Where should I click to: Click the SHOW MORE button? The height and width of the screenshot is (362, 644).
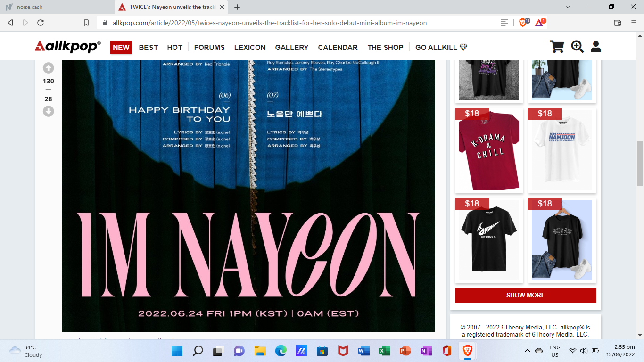[x=526, y=295]
